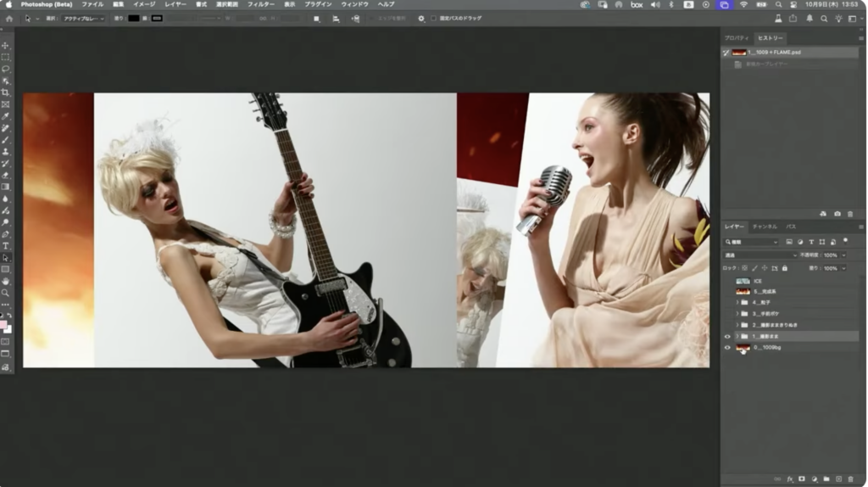Expand the 4__粒子 layer group
Viewport: 868px width, 487px height.
pyautogui.click(x=737, y=302)
